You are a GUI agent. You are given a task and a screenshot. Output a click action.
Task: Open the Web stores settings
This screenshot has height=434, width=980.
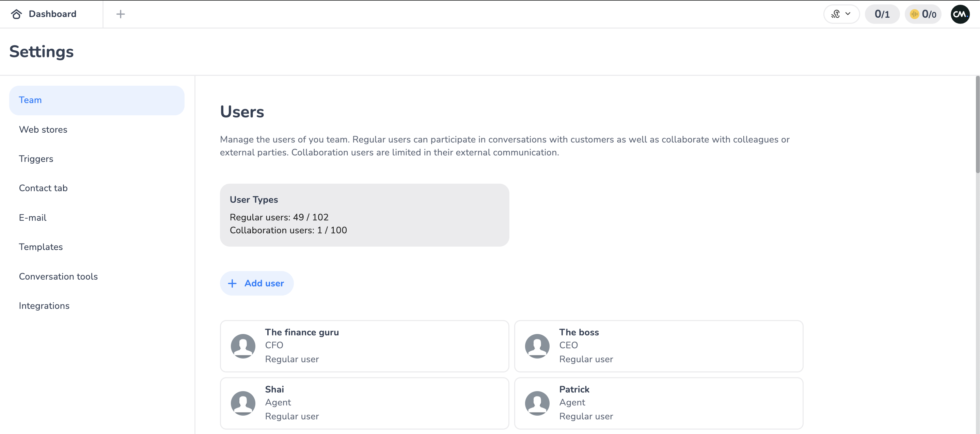43,130
